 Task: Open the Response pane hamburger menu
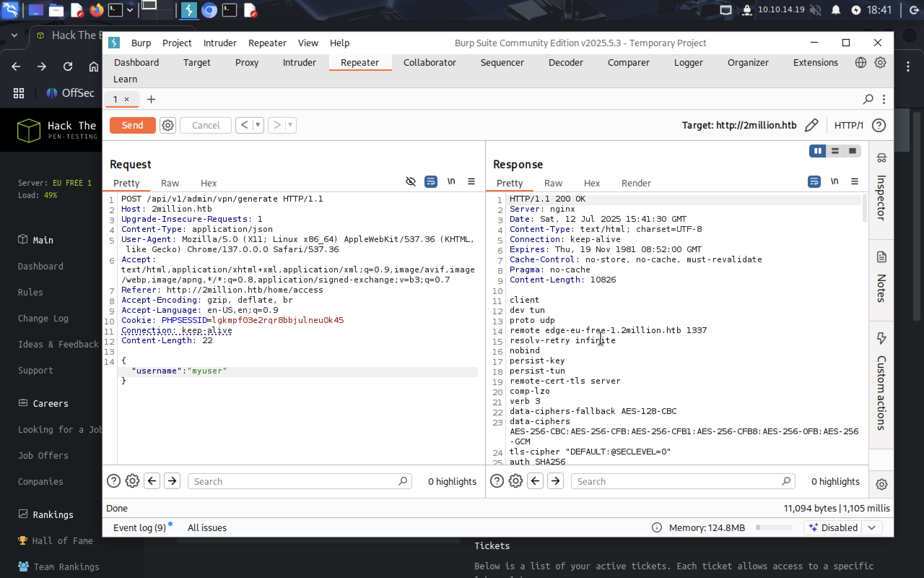(854, 181)
